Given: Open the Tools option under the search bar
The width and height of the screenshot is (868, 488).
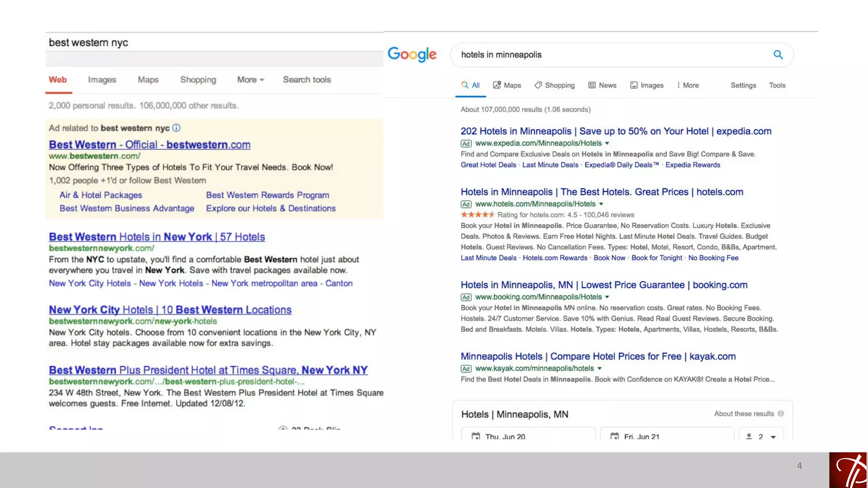Looking at the screenshot, I should [x=777, y=85].
